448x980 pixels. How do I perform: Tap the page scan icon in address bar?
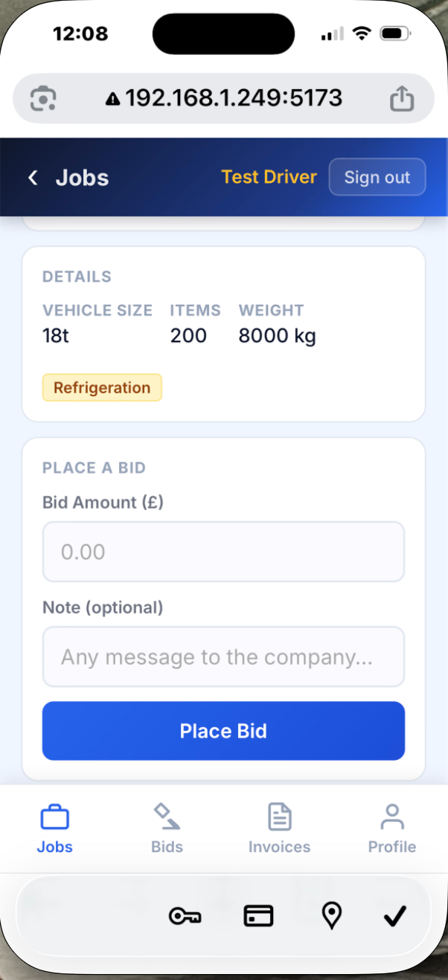(x=43, y=98)
